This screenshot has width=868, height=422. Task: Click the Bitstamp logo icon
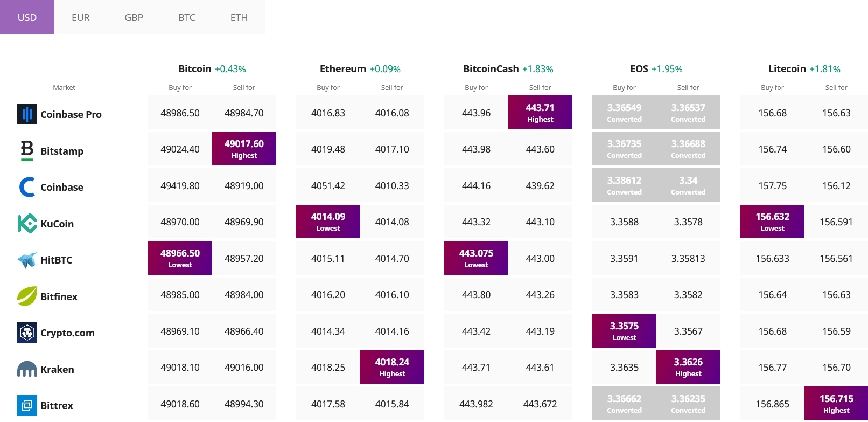(27, 150)
